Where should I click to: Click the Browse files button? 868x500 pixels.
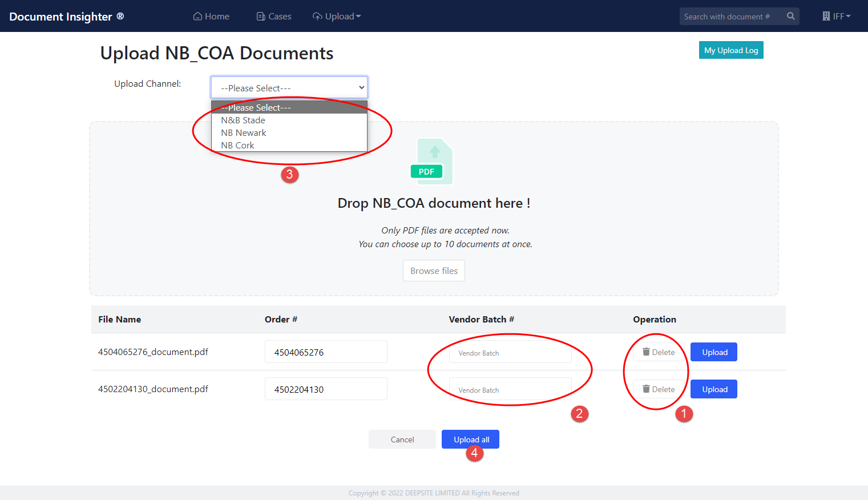coord(434,271)
